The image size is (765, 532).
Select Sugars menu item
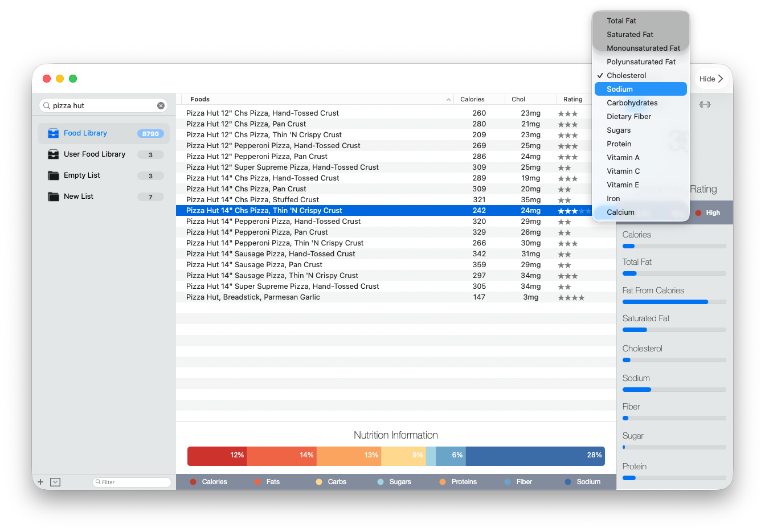[641, 130]
